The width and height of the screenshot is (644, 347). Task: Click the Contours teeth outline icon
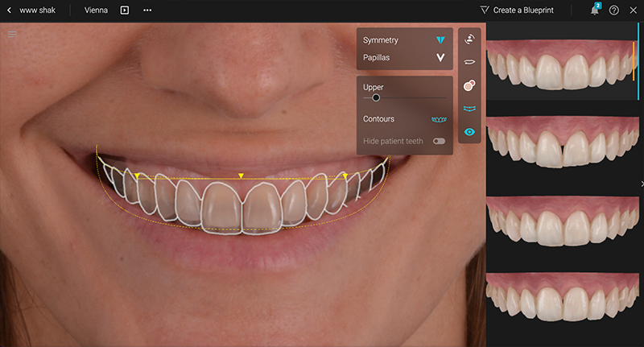tap(439, 119)
